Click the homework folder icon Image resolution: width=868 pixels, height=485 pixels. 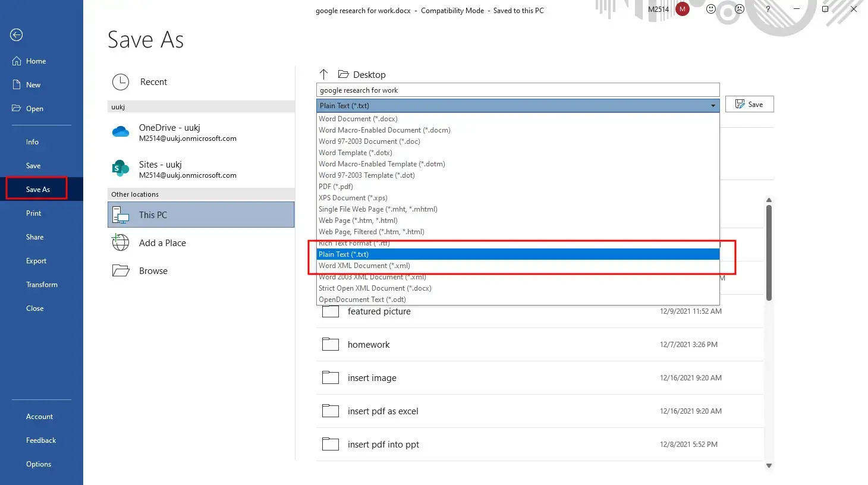331,345
